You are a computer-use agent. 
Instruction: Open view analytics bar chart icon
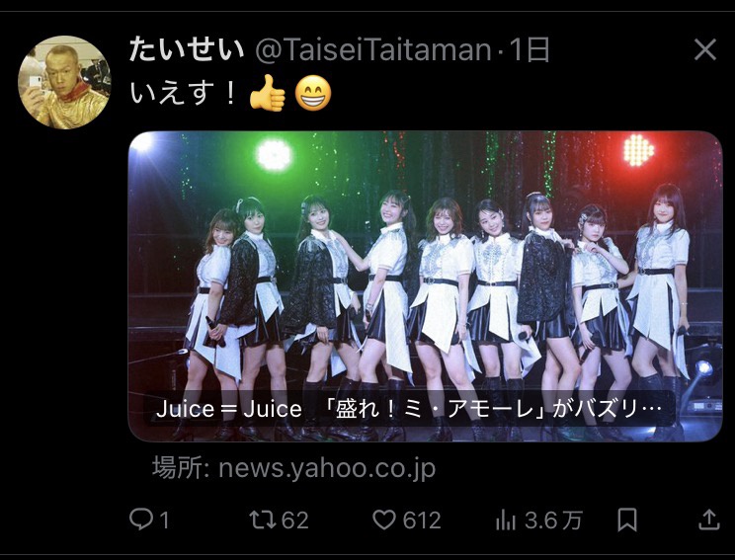506,520
